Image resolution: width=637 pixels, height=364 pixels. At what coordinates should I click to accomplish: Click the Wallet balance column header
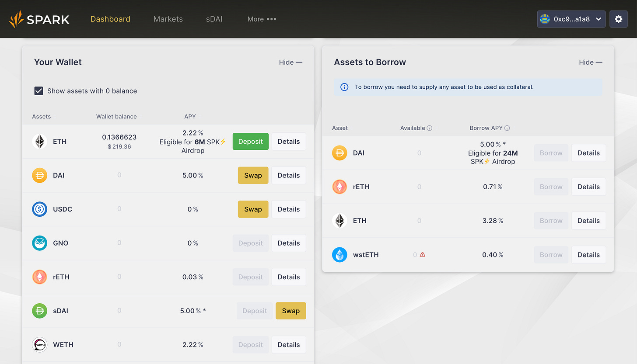(116, 117)
